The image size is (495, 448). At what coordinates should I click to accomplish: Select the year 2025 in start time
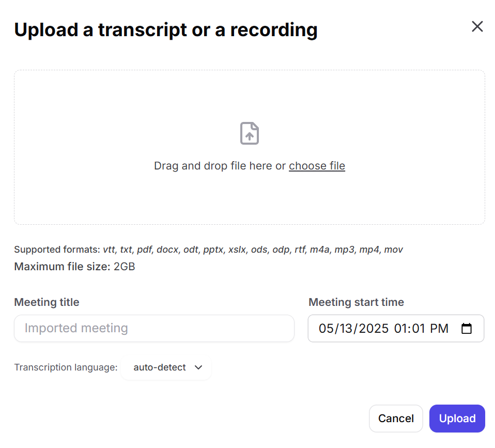(373, 329)
